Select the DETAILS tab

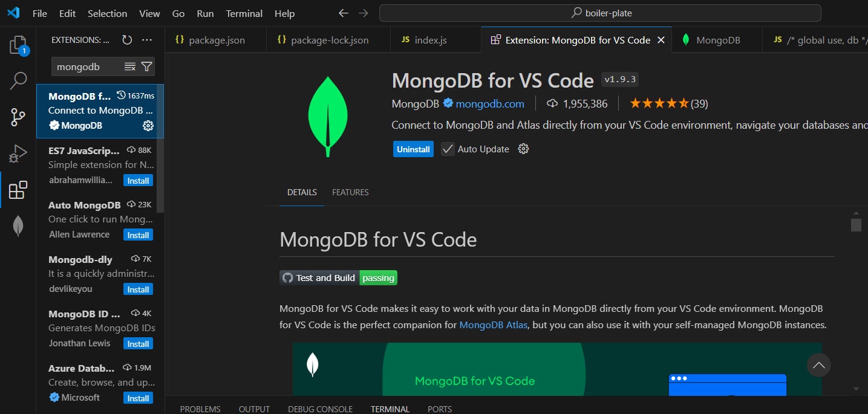coord(302,192)
